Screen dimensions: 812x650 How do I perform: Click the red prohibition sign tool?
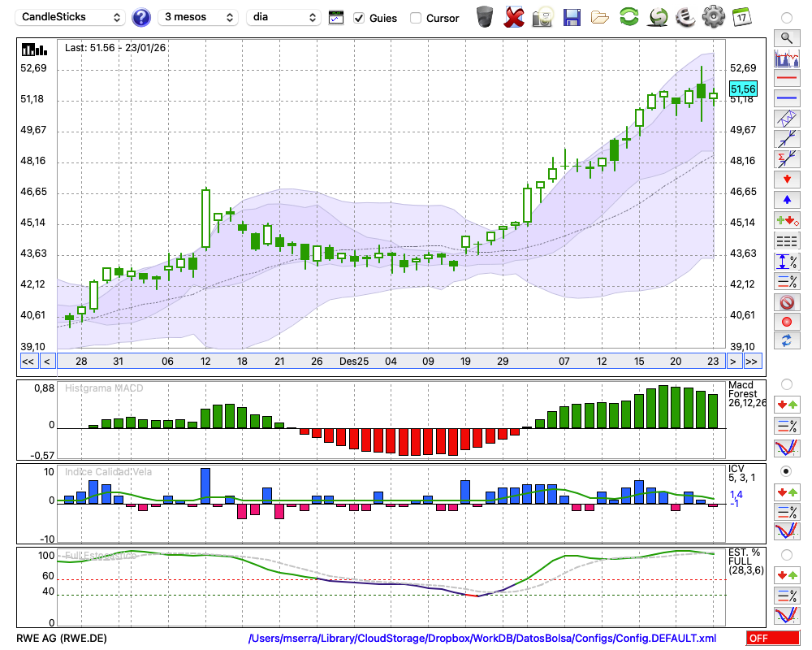[786, 302]
